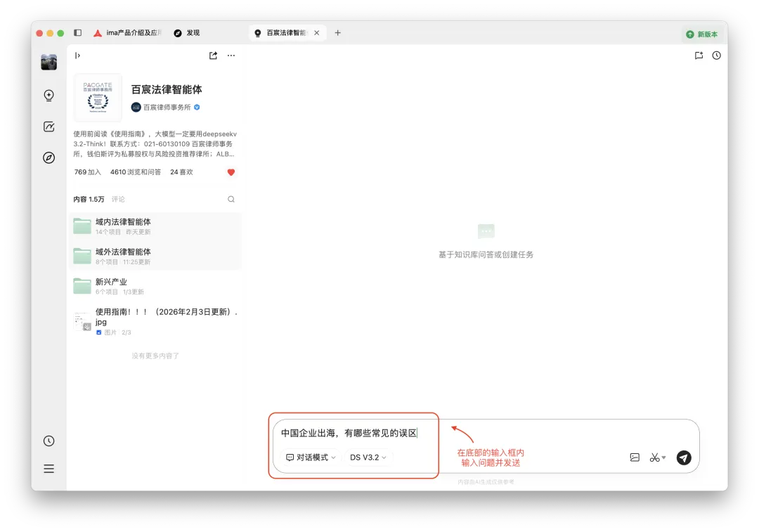Open the notes edit sidebar icon

(49, 126)
